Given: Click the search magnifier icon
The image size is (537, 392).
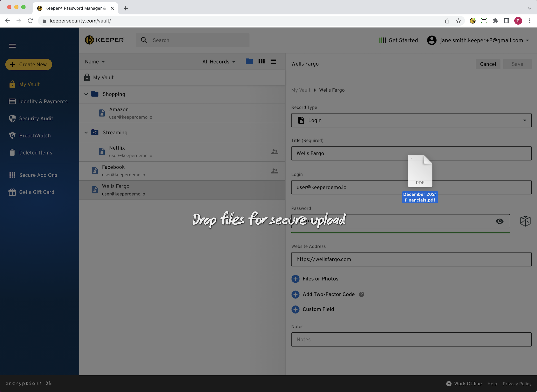Looking at the screenshot, I should 144,40.
